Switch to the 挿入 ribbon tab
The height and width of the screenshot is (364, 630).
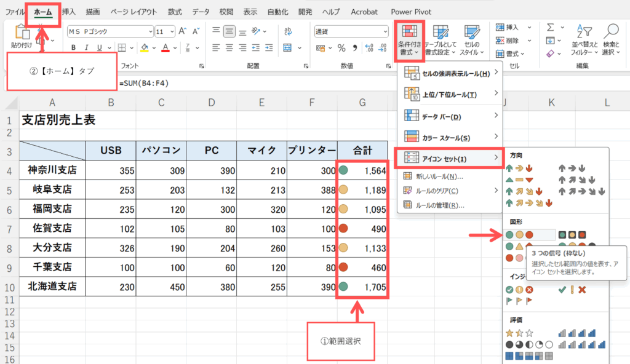69,12
